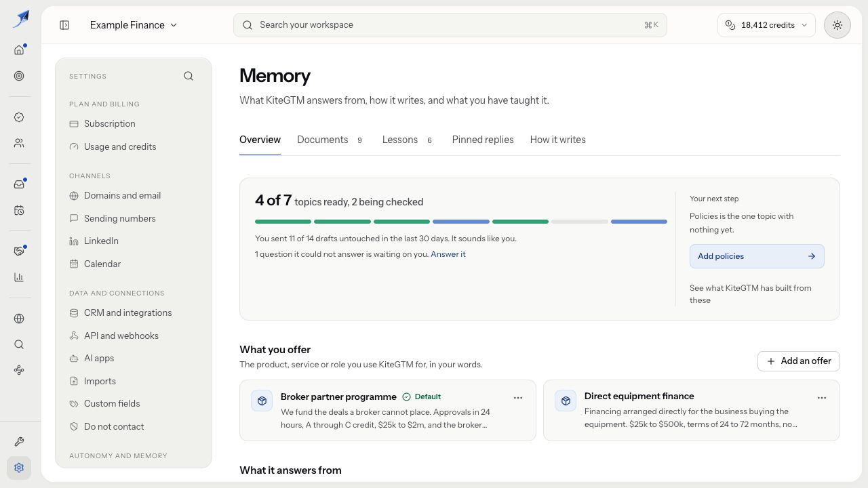
Task: Select the Overview tab
Action: 260,140
